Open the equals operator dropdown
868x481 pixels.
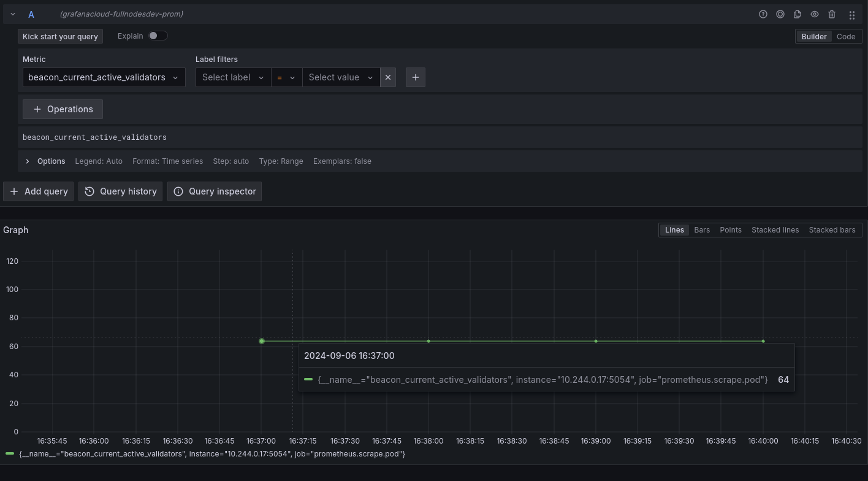[x=286, y=77]
